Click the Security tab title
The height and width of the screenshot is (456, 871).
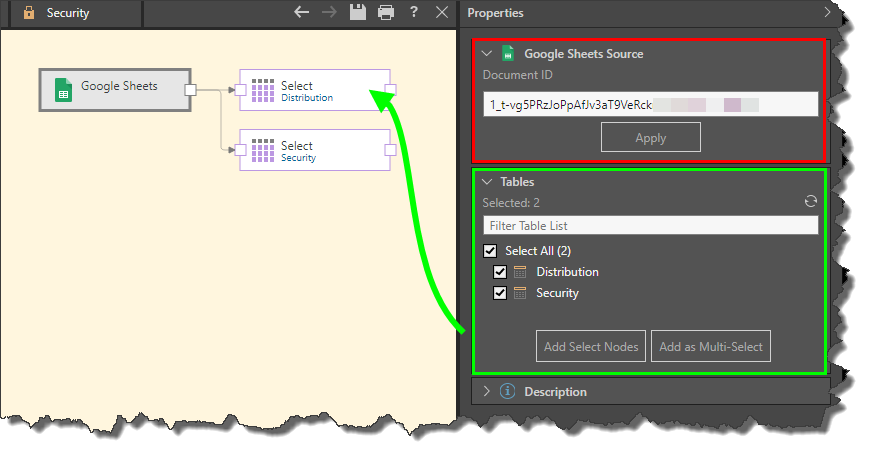[68, 14]
